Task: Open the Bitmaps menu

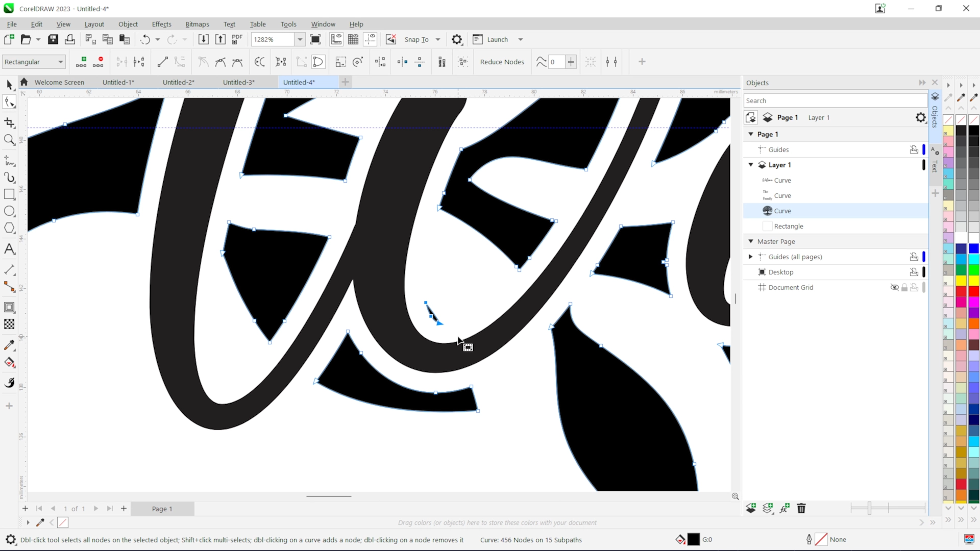Action: pyautogui.click(x=197, y=24)
